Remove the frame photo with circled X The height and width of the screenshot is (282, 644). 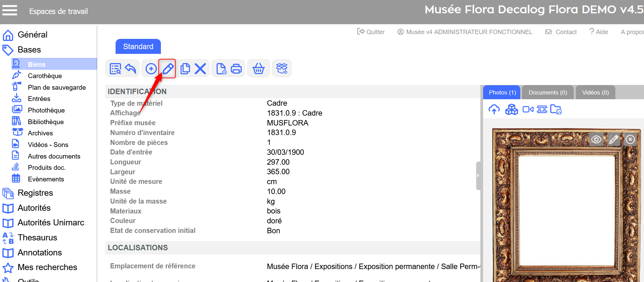coord(630,139)
